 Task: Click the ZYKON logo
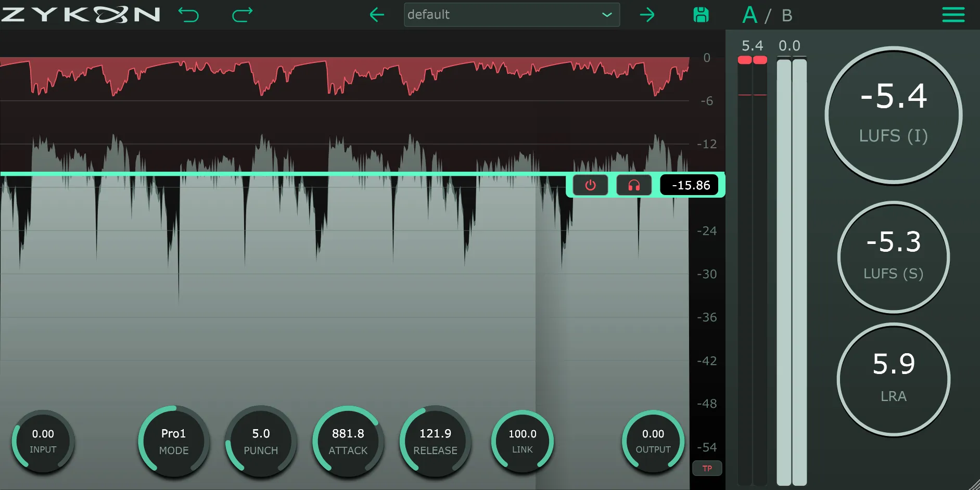[x=81, y=15]
